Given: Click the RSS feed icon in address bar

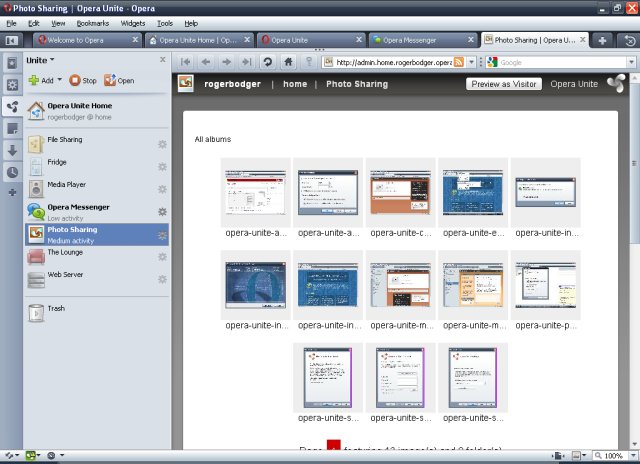Looking at the screenshot, I should coord(459,62).
